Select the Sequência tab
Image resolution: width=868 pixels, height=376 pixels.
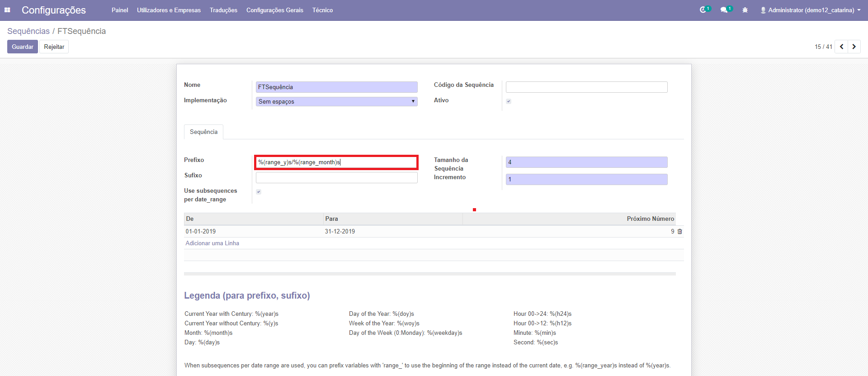click(203, 132)
